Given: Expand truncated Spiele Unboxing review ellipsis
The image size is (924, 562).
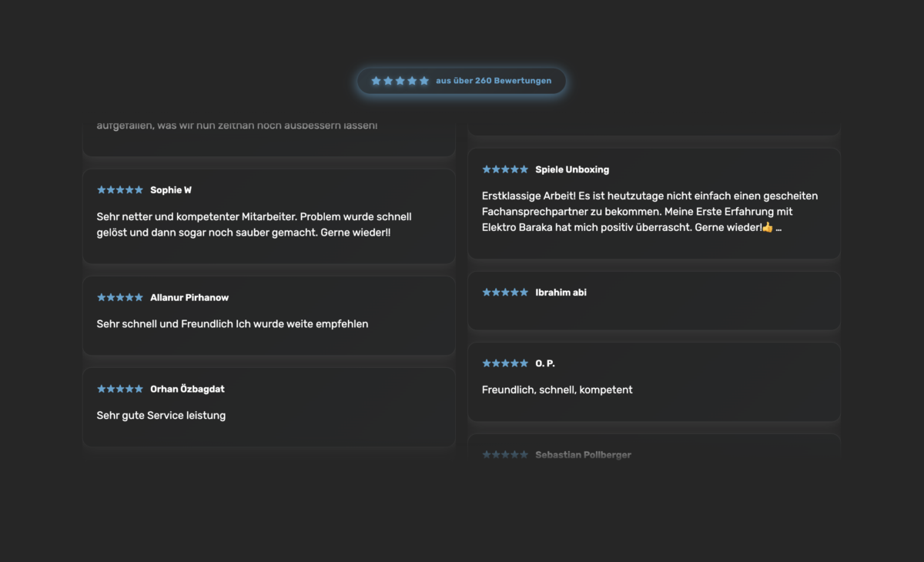Looking at the screenshot, I should (778, 228).
